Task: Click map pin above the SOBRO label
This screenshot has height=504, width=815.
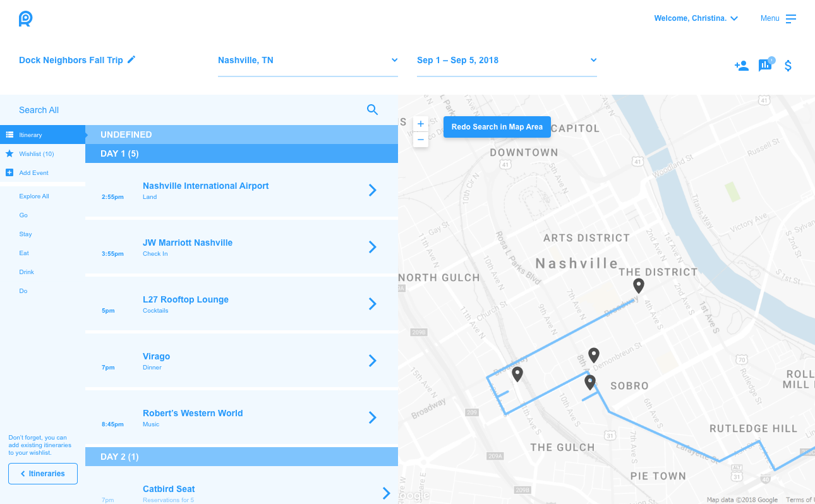Action: pyautogui.click(x=590, y=383)
